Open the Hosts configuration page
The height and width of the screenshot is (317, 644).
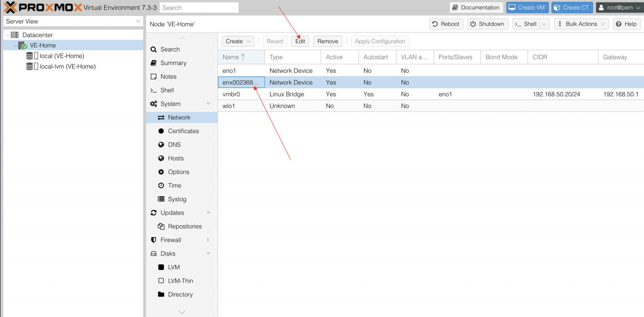click(x=175, y=158)
